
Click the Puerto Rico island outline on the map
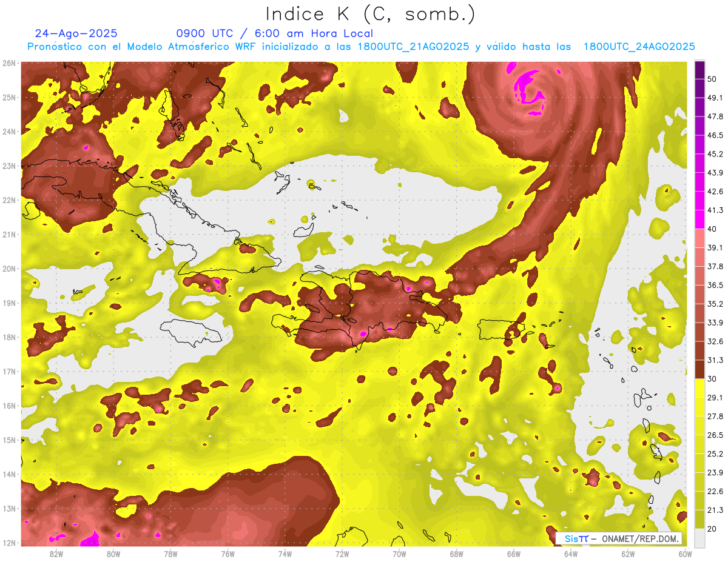502,329
